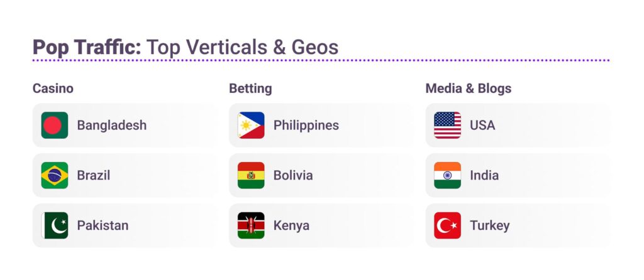Click the India country name
This screenshot has width=644, height=280.
(484, 176)
